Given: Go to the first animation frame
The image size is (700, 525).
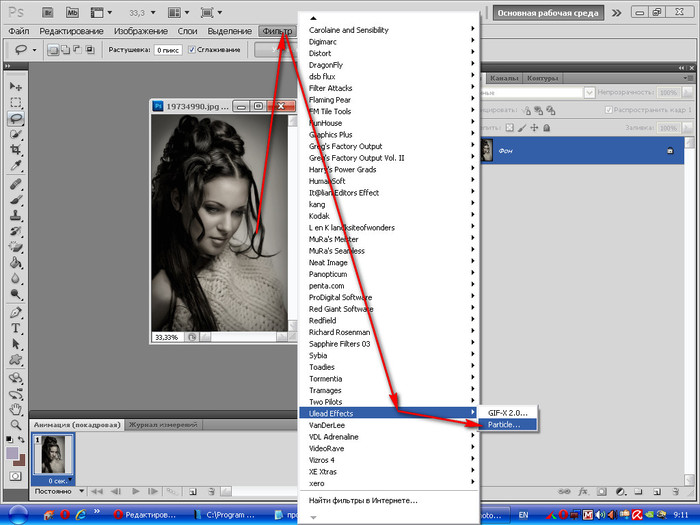Looking at the screenshot, I should pyautogui.click(x=96, y=492).
